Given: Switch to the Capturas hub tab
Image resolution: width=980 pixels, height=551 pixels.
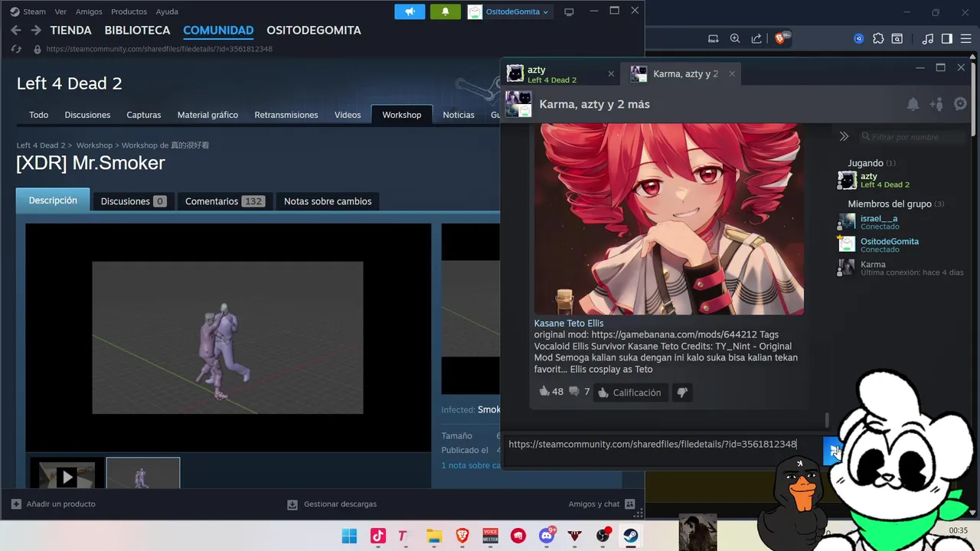Looking at the screenshot, I should 144,115.
